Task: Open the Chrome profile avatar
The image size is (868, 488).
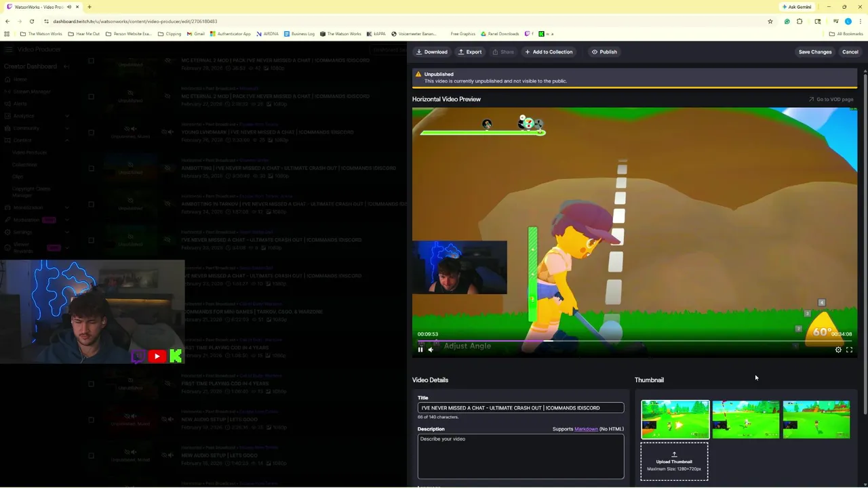Action: point(848,21)
